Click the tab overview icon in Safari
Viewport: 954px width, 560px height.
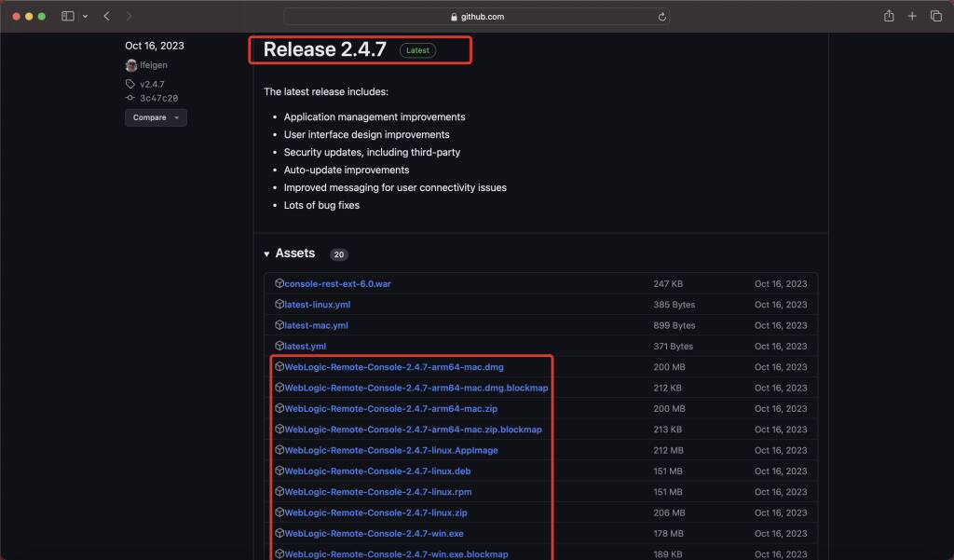tap(935, 16)
